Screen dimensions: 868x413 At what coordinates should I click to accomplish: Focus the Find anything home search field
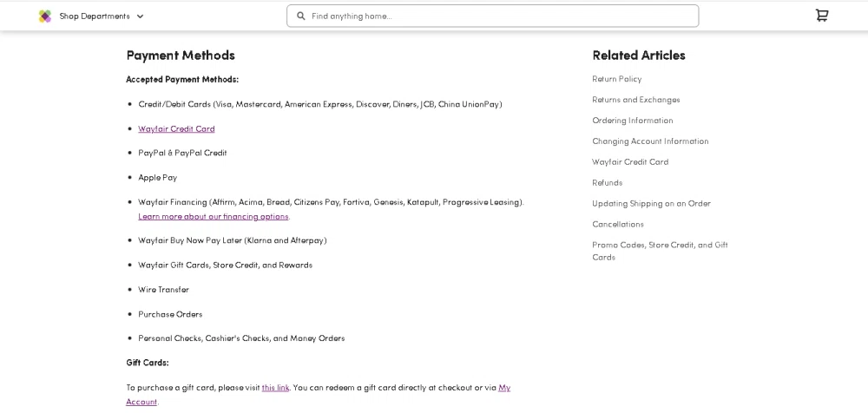point(499,16)
